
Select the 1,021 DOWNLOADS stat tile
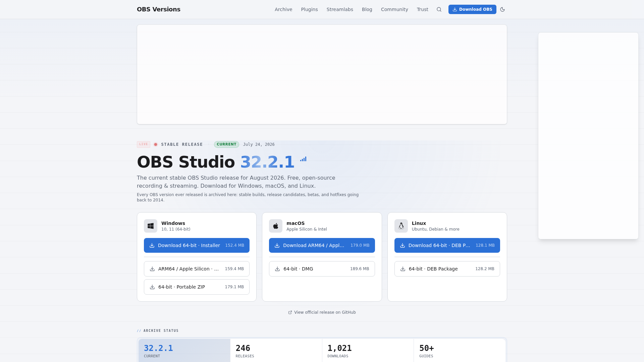click(x=368, y=351)
